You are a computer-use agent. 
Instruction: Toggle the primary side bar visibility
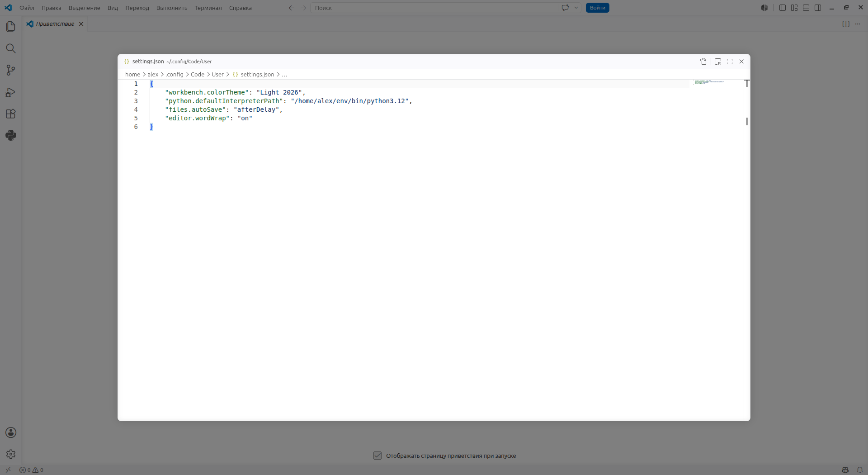[783, 8]
